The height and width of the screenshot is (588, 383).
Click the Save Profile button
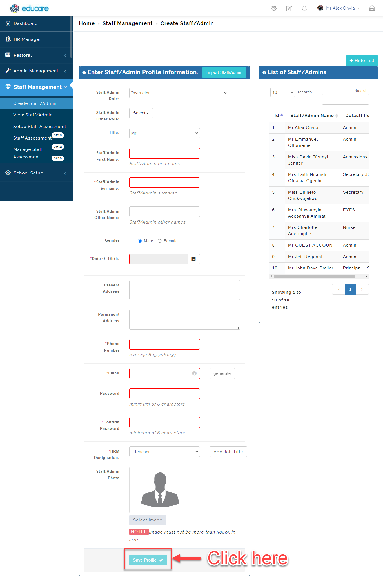point(148,560)
